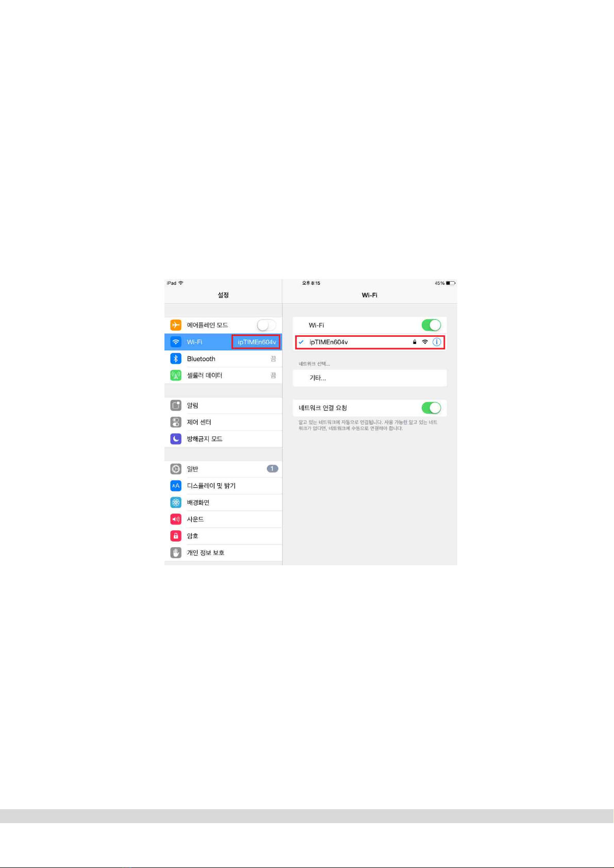Open 사운드 settings item
The width and height of the screenshot is (614, 868).
(223, 519)
